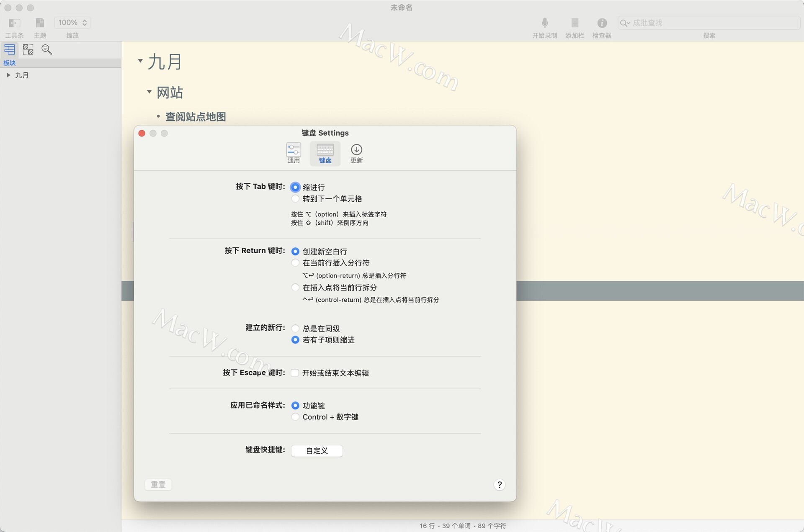Select Control + 数字键 radio option
Image resolution: width=804 pixels, height=532 pixels.
295,417
